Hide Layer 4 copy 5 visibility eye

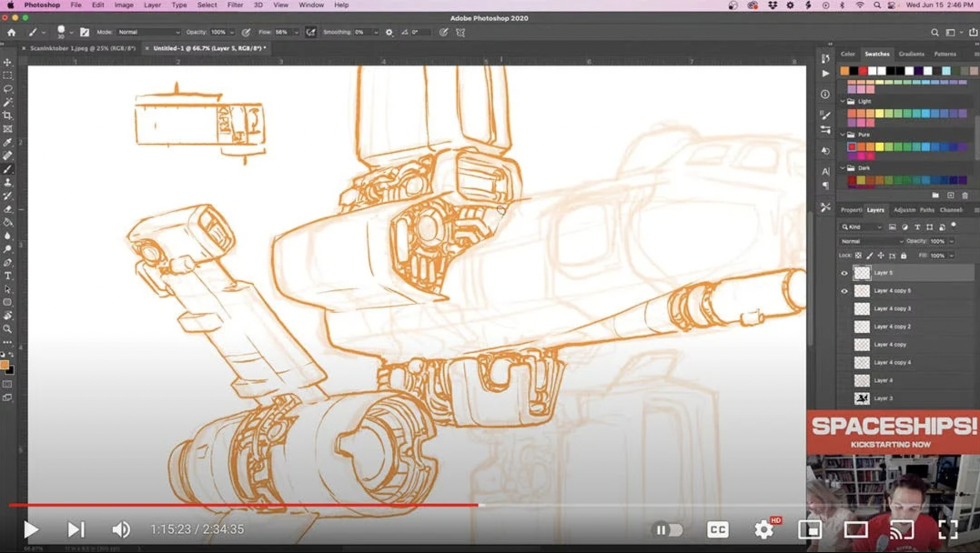click(x=844, y=291)
